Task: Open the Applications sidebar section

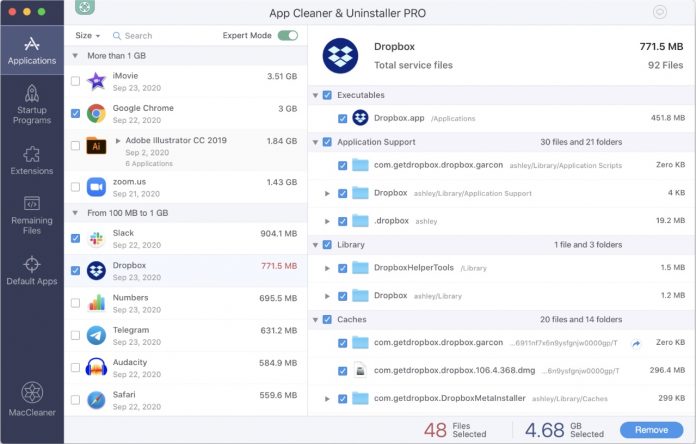Action: (32, 51)
